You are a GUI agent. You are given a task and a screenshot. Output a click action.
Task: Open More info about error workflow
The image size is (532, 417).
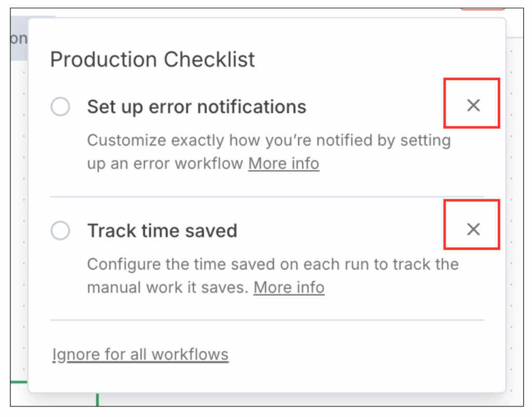(x=284, y=164)
